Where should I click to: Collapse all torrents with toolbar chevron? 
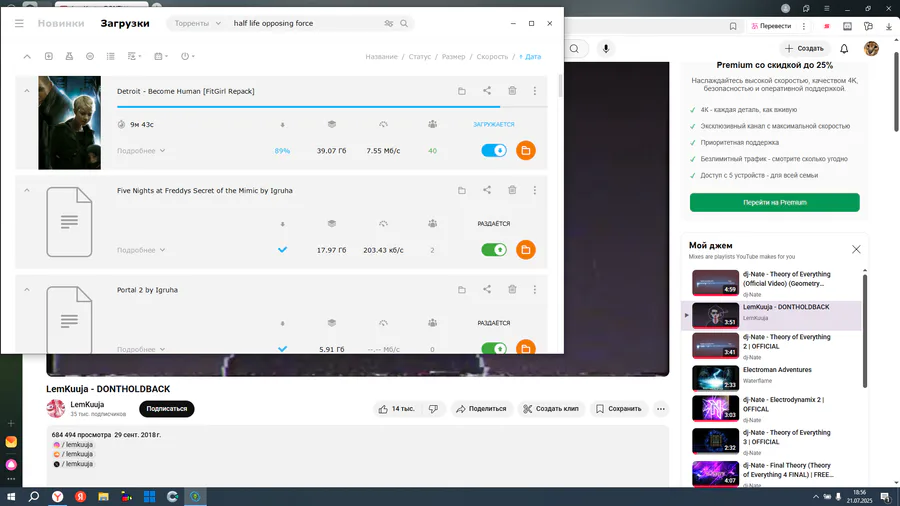click(x=27, y=56)
